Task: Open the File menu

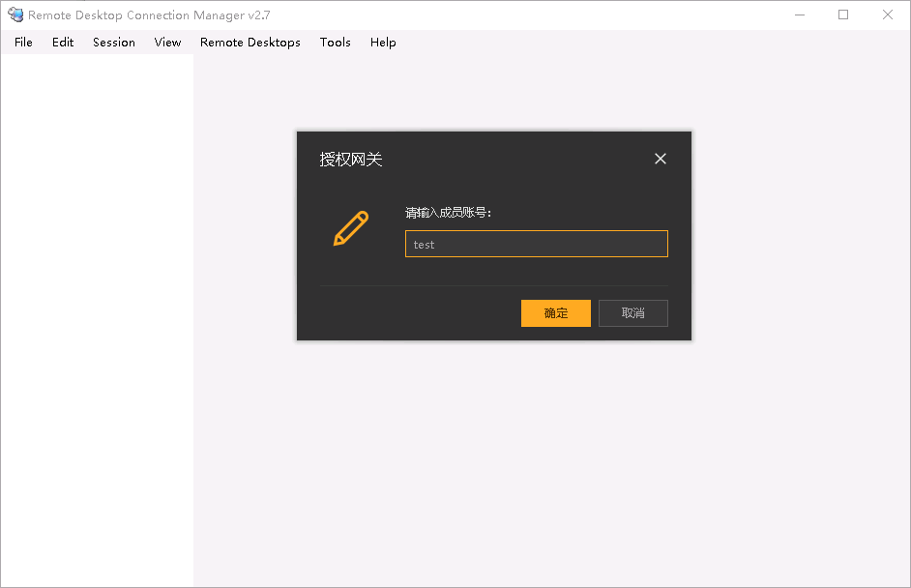Action: (23, 43)
